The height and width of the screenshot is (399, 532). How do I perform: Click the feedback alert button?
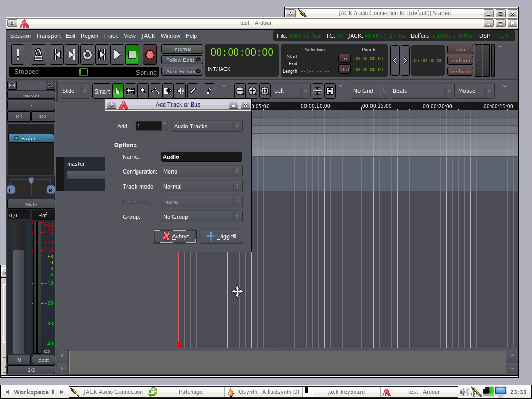(460, 71)
